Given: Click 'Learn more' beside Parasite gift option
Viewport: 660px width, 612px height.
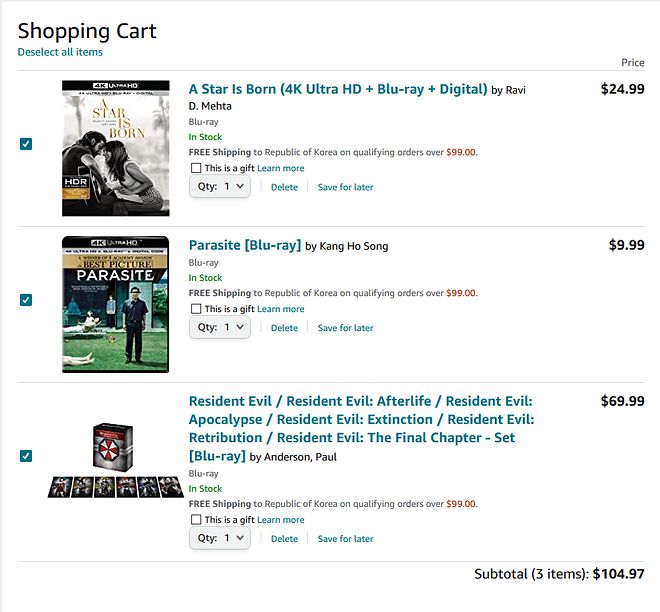Looking at the screenshot, I should coord(281,309).
